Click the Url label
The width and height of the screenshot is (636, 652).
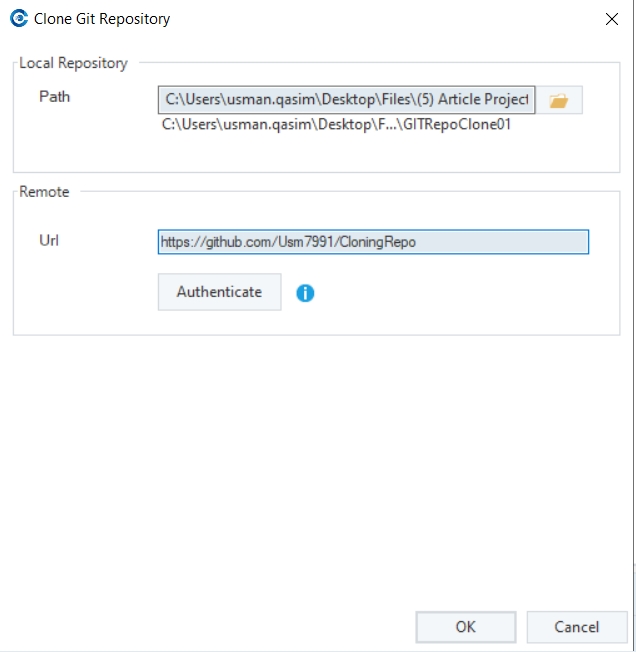(x=49, y=240)
